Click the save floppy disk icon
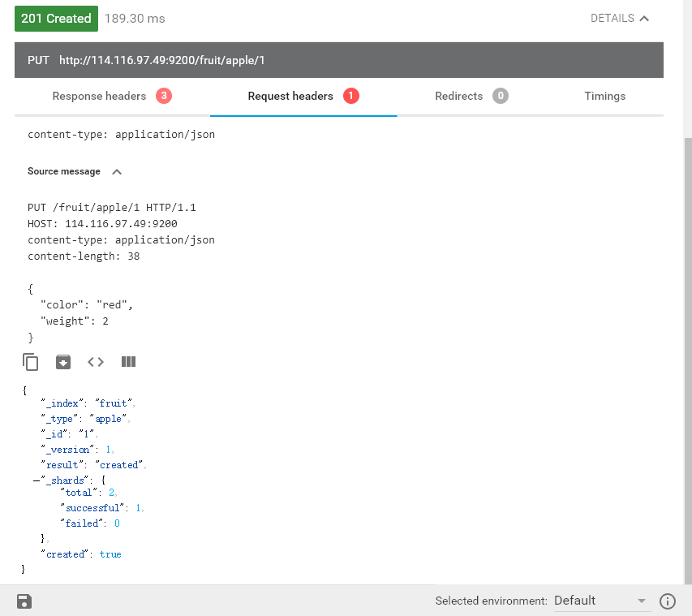The image size is (692, 616). point(24,601)
